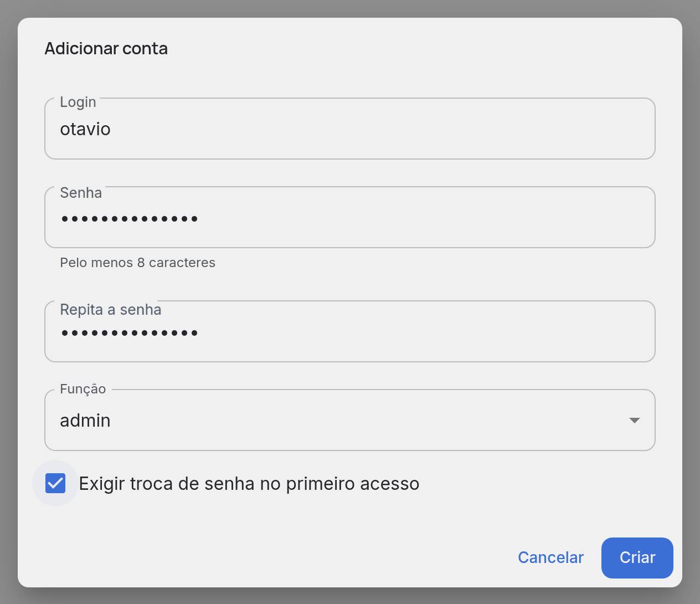
Task: Tick the blue checkmark box icon
Action: 55,483
